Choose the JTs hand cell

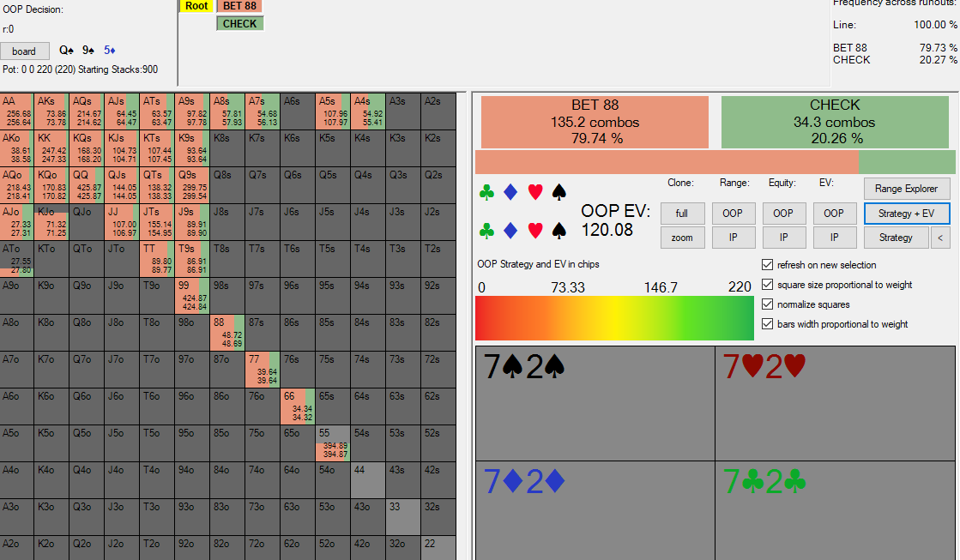157,221
